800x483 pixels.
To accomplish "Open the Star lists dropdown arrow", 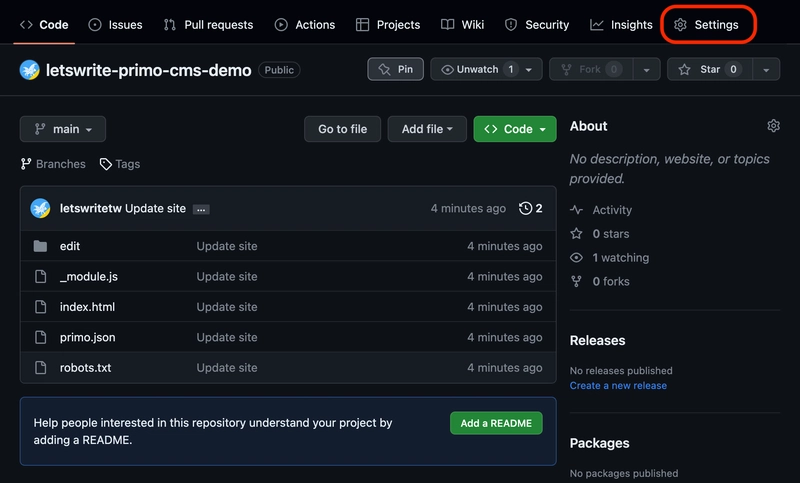I will pyautogui.click(x=766, y=69).
